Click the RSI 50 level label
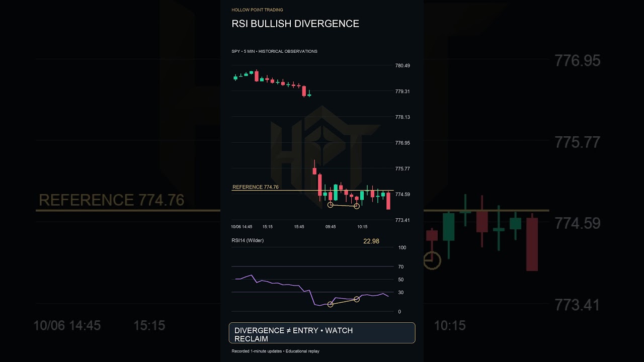The height and width of the screenshot is (362, 644). (x=400, y=280)
